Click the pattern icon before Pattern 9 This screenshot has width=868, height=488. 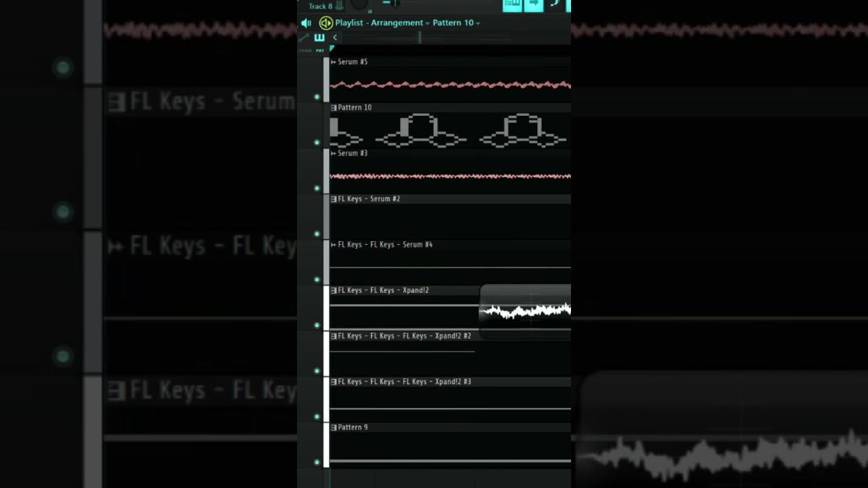[x=334, y=428]
